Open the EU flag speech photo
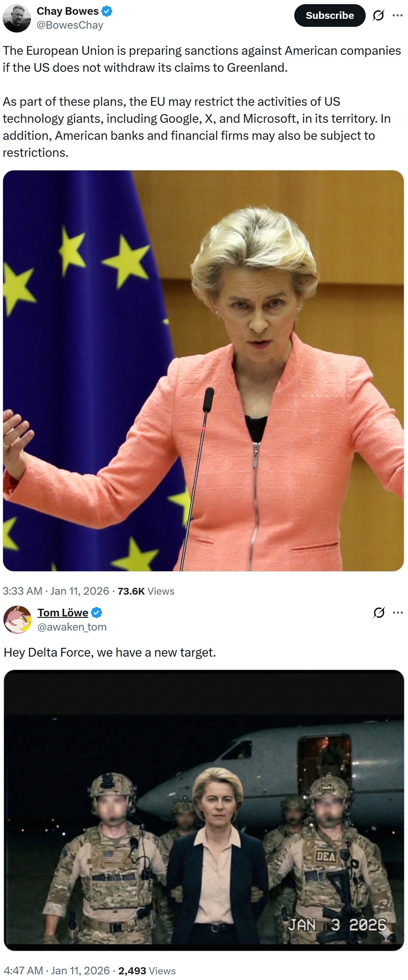This screenshot has height=980, width=408. [203, 370]
